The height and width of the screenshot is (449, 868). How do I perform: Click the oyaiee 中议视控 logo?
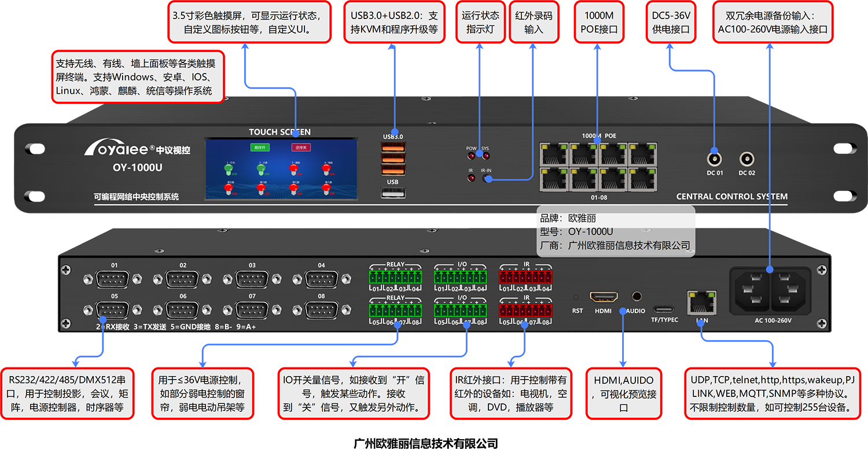click(x=137, y=148)
